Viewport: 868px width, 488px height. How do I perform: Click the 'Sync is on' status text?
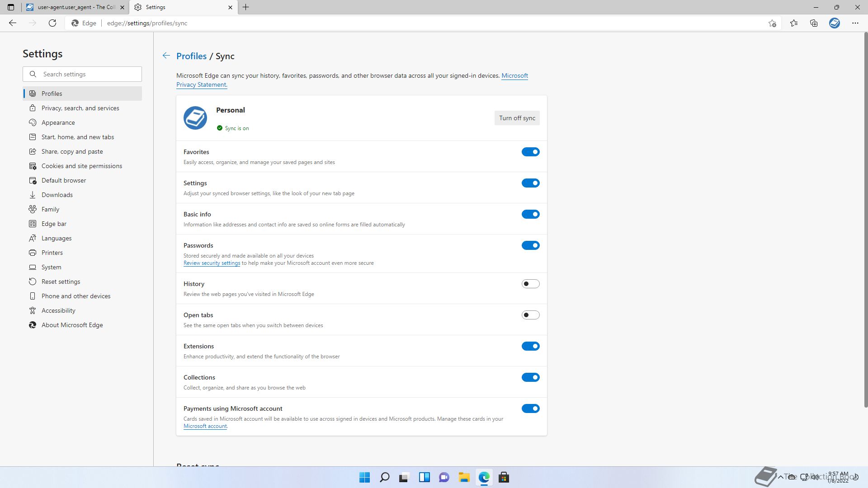point(237,128)
